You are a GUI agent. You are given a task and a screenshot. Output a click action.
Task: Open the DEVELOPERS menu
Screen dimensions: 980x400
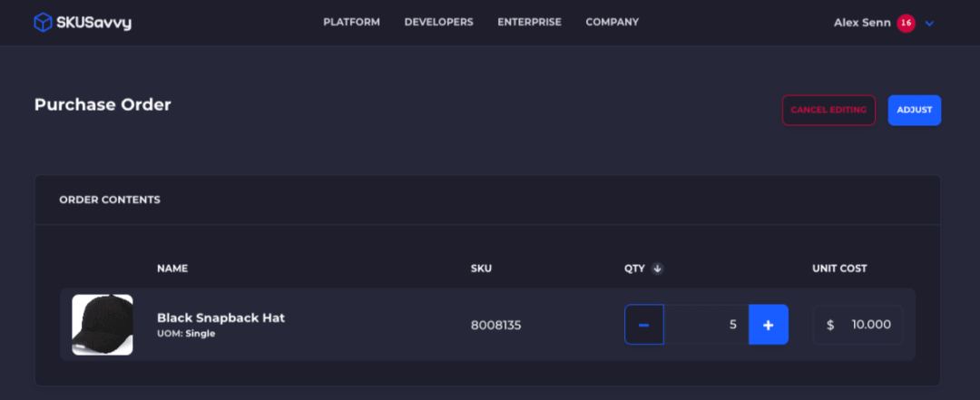point(439,23)
